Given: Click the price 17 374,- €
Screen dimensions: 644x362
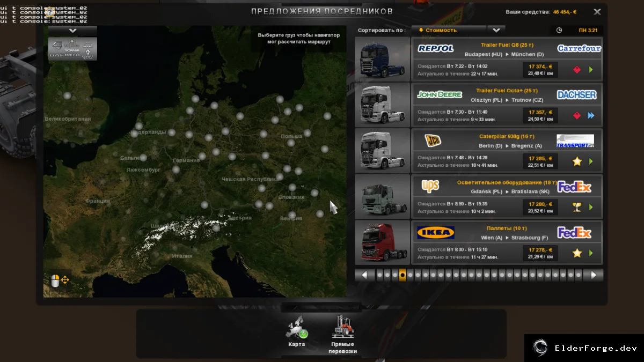Looking at the screenshot, I should [x=540, y=67].
